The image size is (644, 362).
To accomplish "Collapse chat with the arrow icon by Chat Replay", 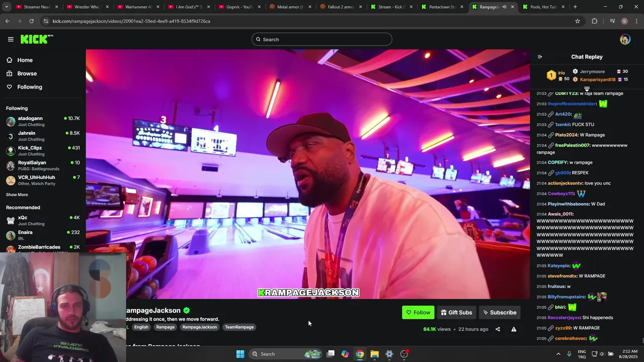I will [540, 57].
